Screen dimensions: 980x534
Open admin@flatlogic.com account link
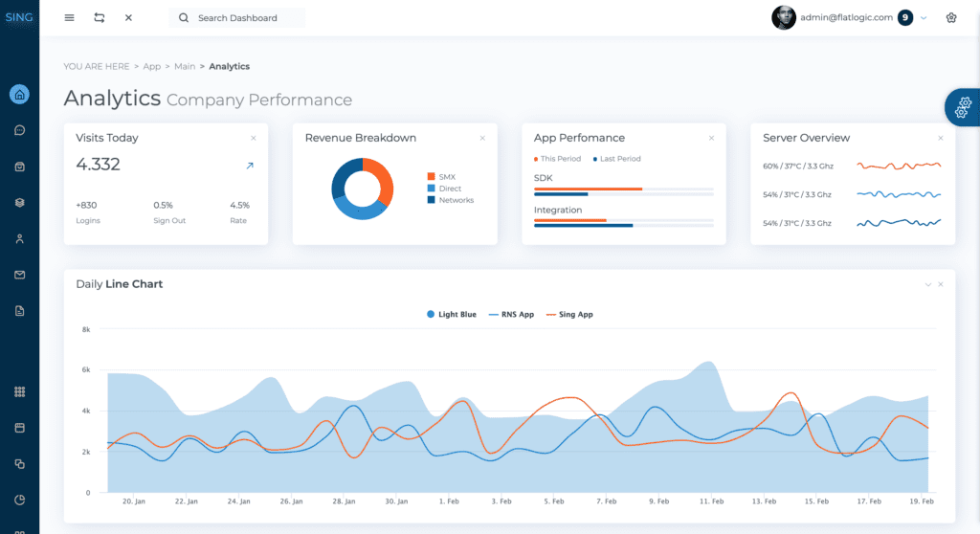point(846,17)
